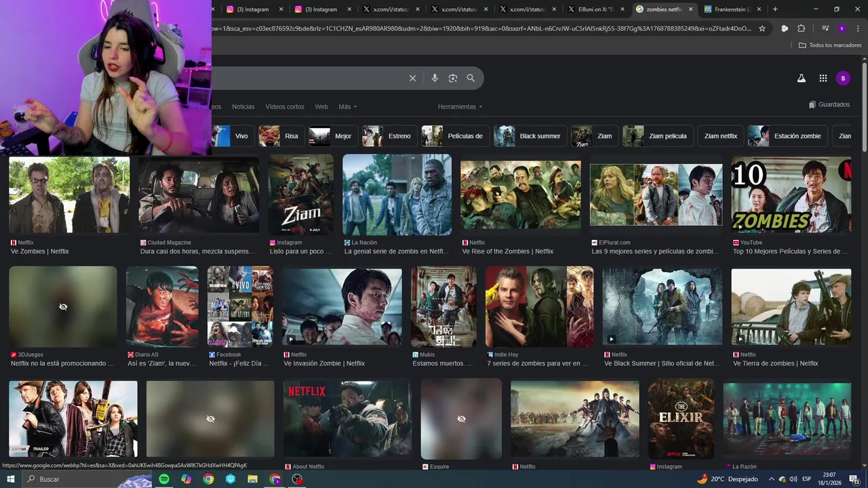The width and height of the screenshot is (868, 488).
Task: Open the Windows Start menu
Action: 11,479
